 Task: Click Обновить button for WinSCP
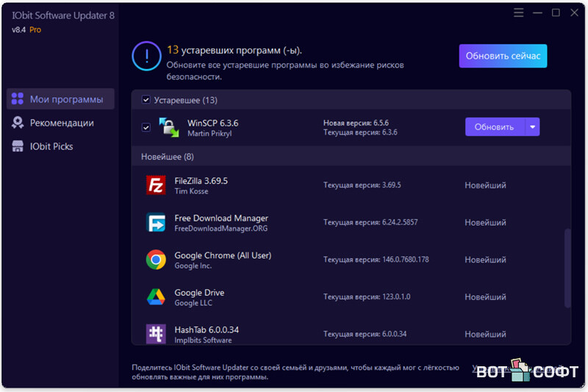494,127
